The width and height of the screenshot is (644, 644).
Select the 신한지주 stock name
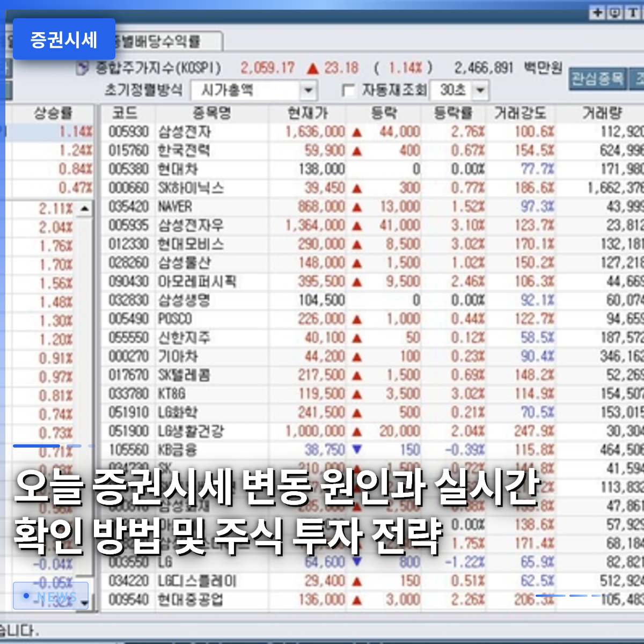(x=184, y=338)
